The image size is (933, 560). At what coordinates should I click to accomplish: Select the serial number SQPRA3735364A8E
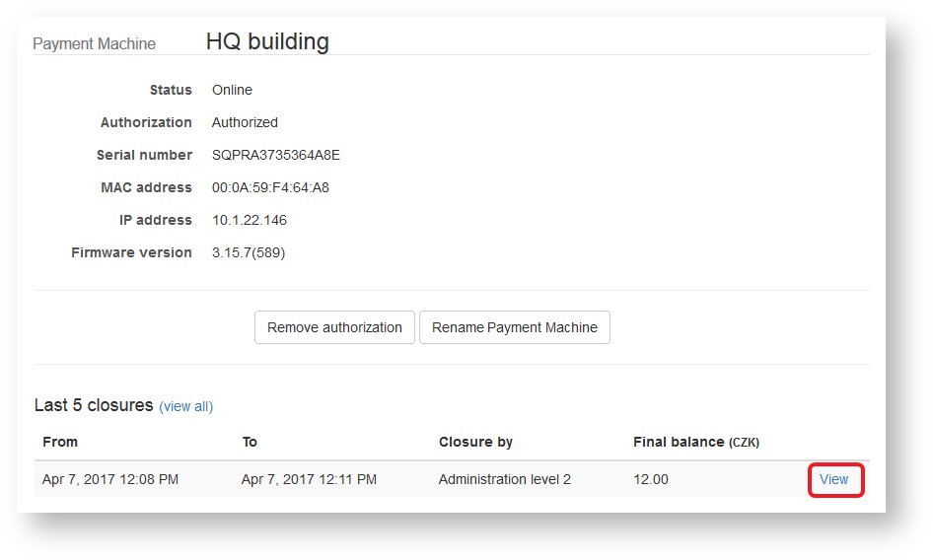[275, 155]
